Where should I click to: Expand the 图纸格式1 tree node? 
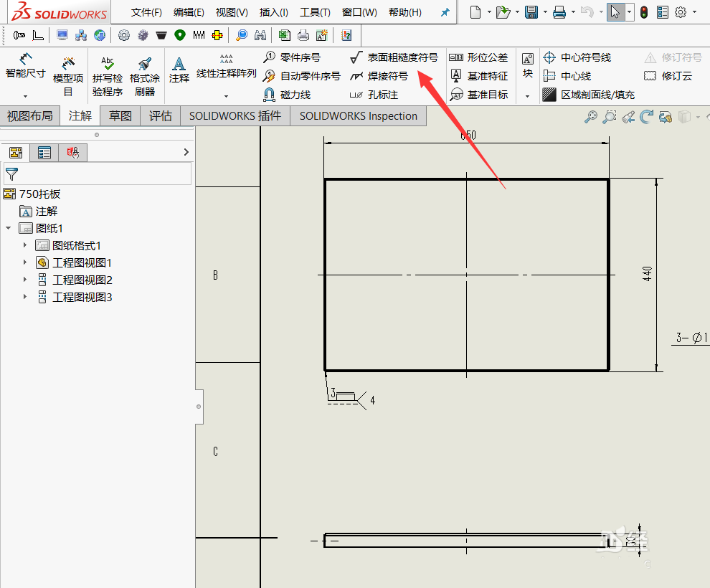(25, 245)
